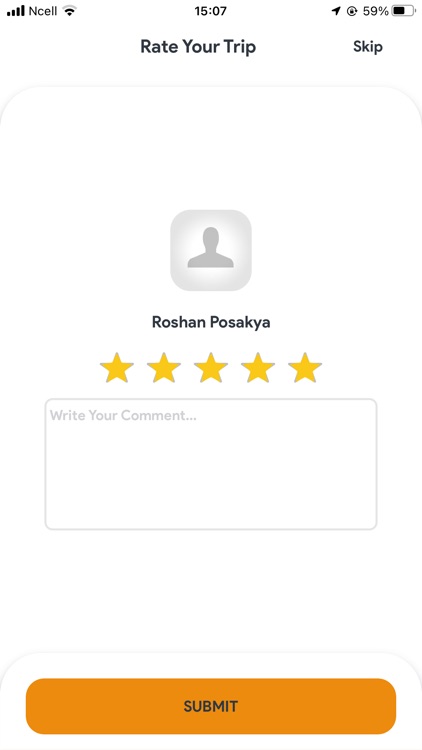Skip rating this trip
Image resolution: width=422 pixels, height=750 pixels.
tap(368, 47)
